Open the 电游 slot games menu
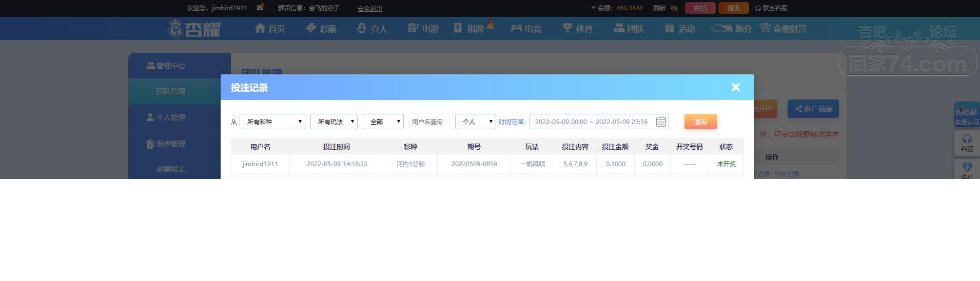Screen dimensions: 980x281 pyautogui.click(x=423, y=28)
